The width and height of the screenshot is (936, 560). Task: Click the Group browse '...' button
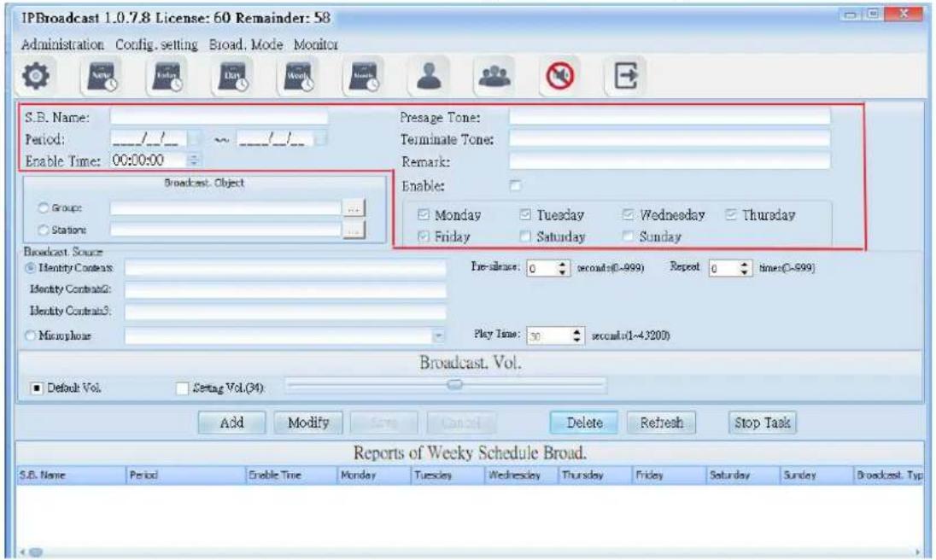click(354, 208)
